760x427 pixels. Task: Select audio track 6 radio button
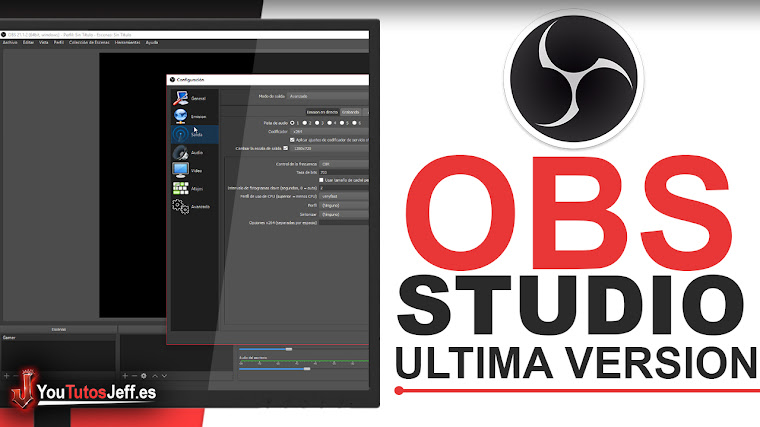coord(354,123)
